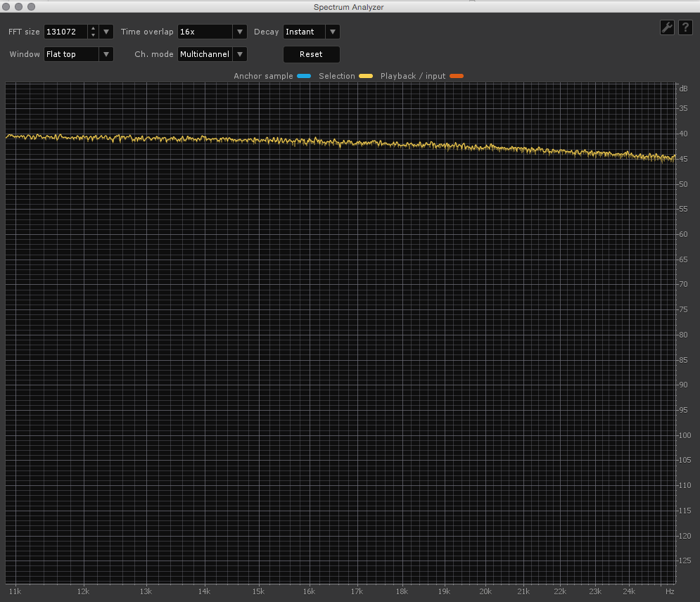Click the blue Anchor sample color swatch

click(x=304, y=76)
